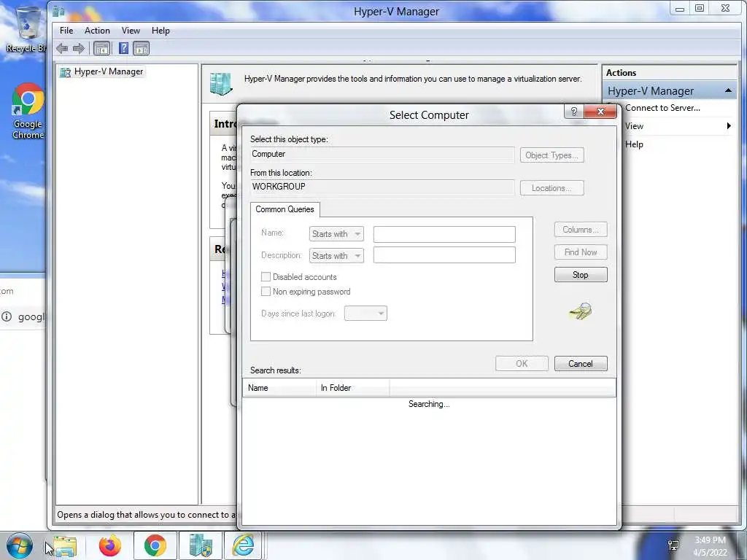Screen dimensions: 747x560
Task: Click the Object Types button
Action: (x=551, y=155)
